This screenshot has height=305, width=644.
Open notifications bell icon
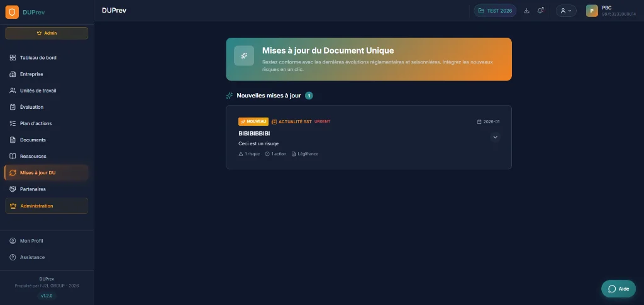click(x=540, y=11)
